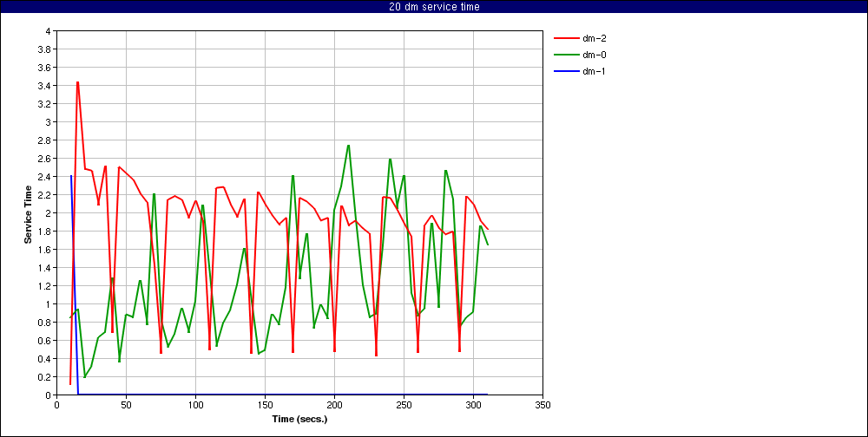This screenshot has width=868, height=437.
Task: Click the green dm-0 legend line swatch
Action: pyautogui.click(x=566, y=55)
